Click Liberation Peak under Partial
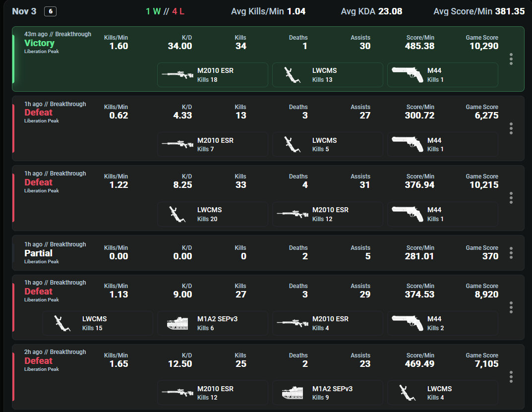The width and height of the screenshot is (532, 412). [41, 262]
